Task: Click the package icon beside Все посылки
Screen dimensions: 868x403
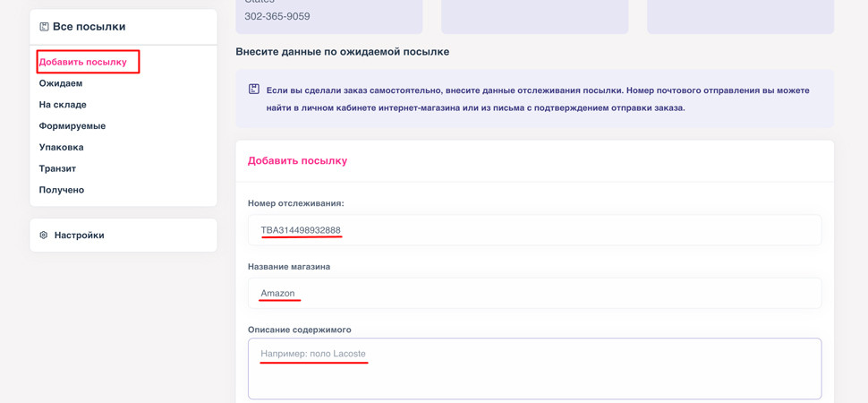Action: pyautogui.click(x=44, y=27)
